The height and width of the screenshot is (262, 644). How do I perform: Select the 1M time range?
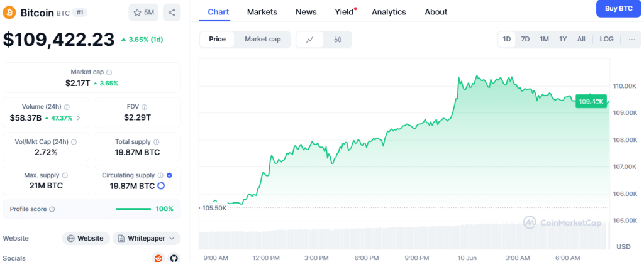click(544, 40)
